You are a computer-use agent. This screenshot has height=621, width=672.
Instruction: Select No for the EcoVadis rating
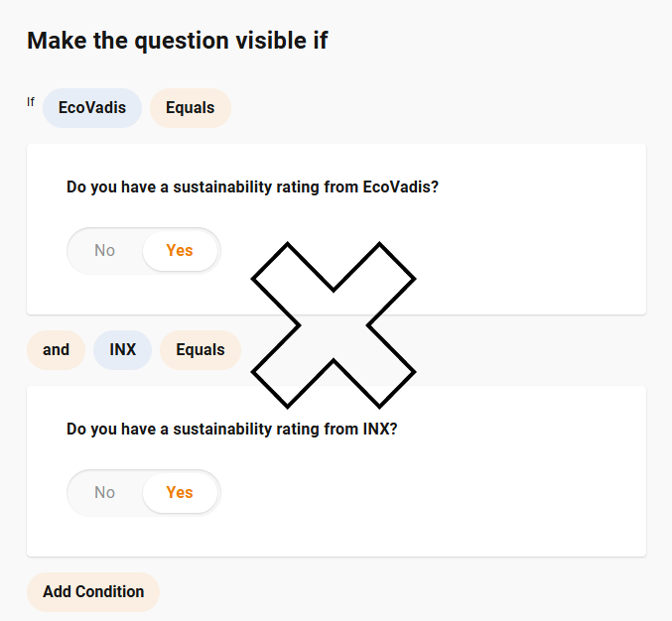click(105, 250)
